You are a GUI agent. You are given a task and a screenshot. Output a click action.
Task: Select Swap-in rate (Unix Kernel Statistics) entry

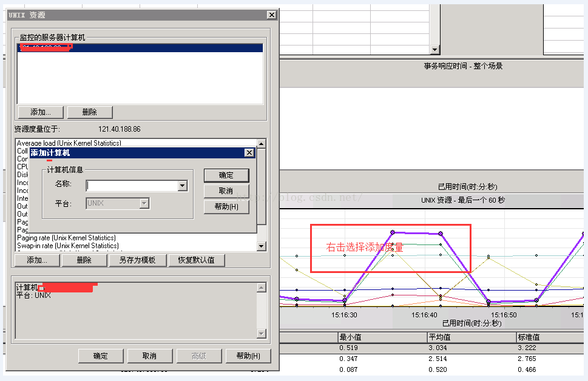tap(68, 246)
